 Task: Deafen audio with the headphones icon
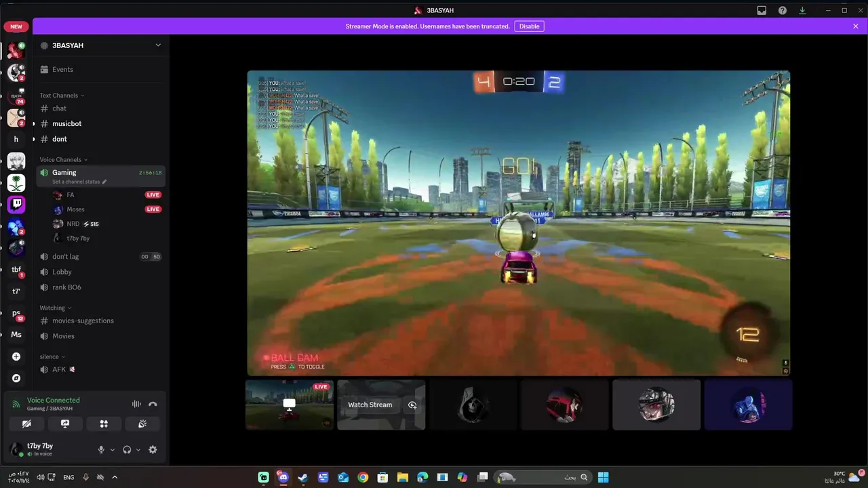pos(127,449)
